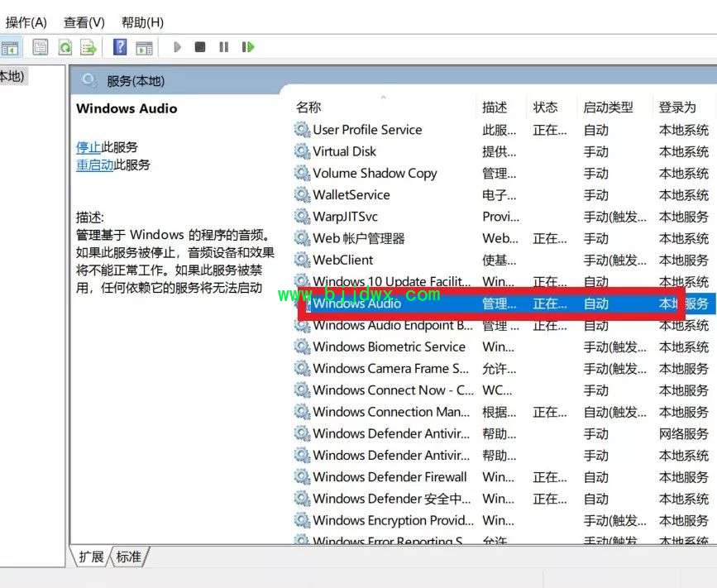The height and width of the screenshot is (588, 717).
Task: Click the Refresh toolbar icon
Action: coord(65,47)
